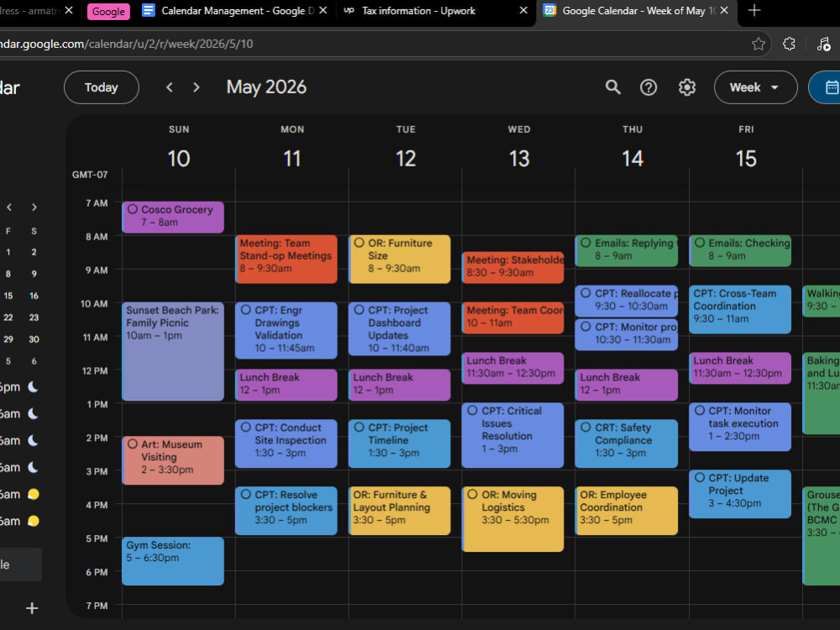Mark Art: Museum Visiting task complete
Viewport: 840px width, 630px height.
(133, 444)
